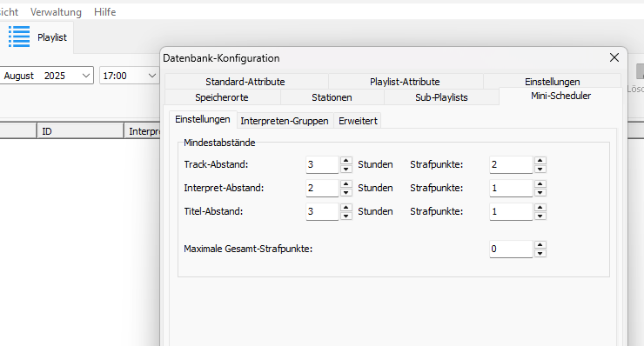Open the August 2025 date dropdown
644x346 pixels.
[x=86, y=76]
